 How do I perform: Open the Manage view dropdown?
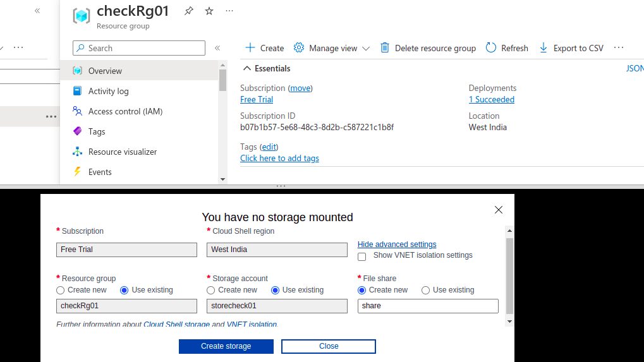[x=332, y=48]
